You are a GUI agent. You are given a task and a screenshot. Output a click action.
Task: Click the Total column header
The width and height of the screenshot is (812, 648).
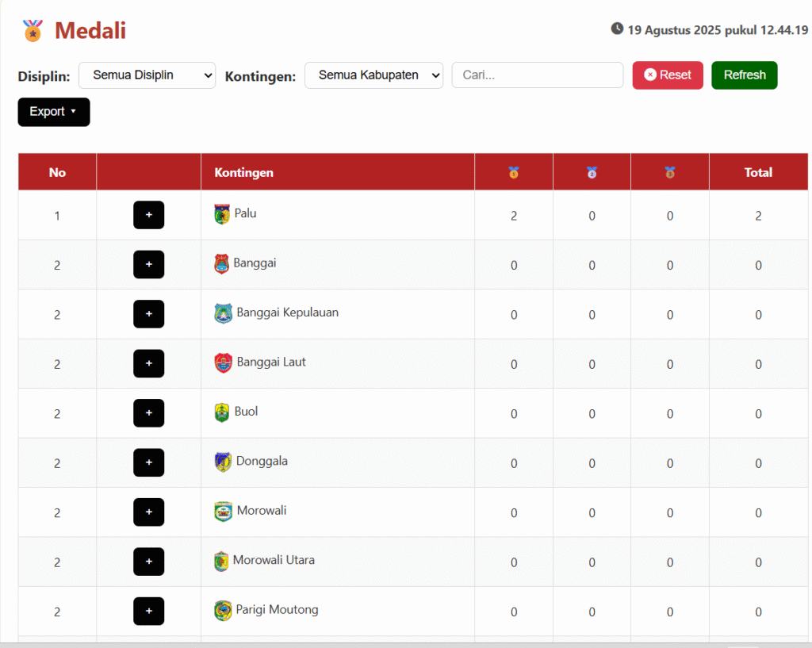[x=758, y=172]
